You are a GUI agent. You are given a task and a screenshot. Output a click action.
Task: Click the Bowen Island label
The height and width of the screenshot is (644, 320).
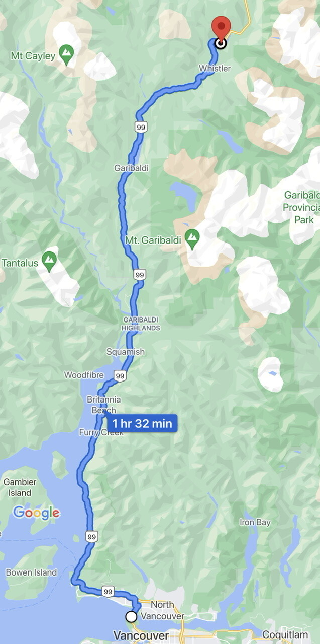31,572
